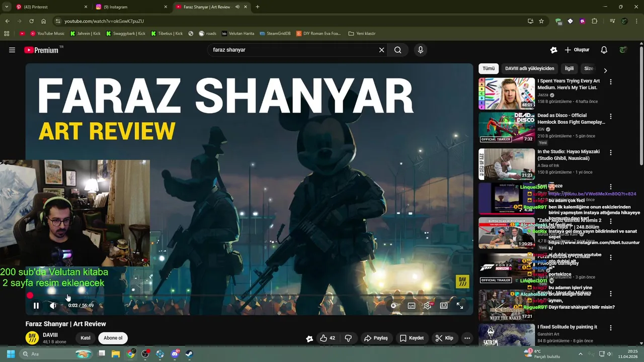This screenshot has height=362, width=644.
Task: Enter fullscreen mode in the player
Action: point(460,305)
